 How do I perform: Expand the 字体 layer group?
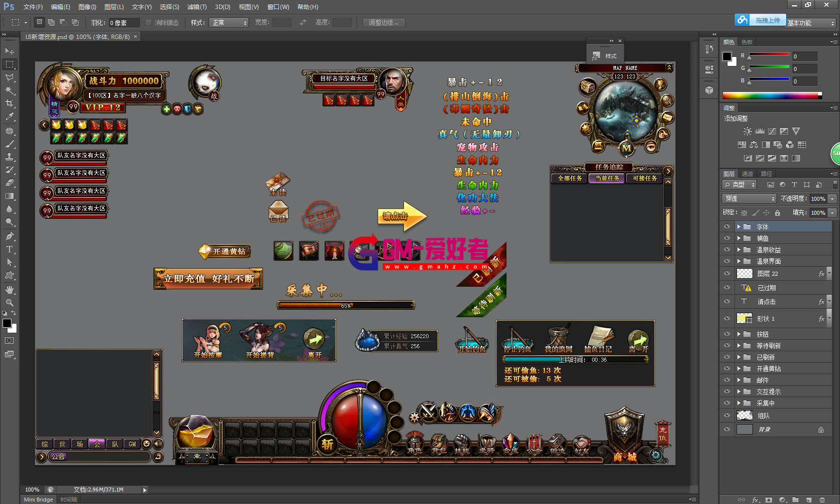click(738, 227)
